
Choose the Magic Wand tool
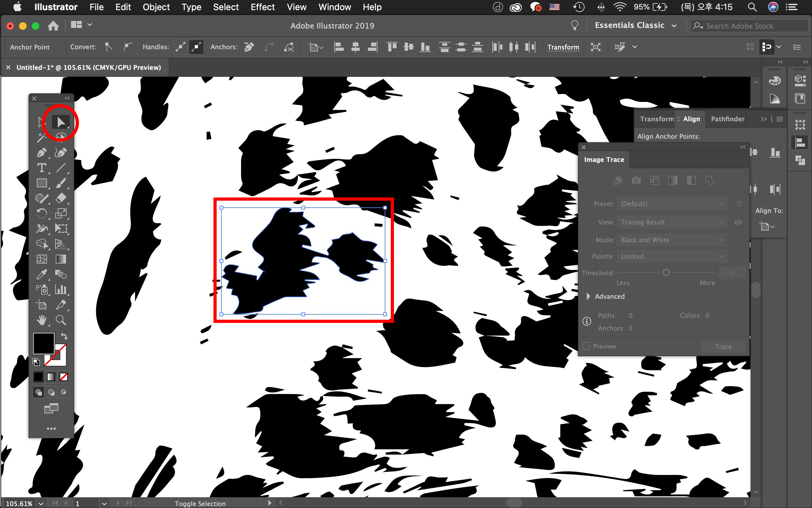42,137
